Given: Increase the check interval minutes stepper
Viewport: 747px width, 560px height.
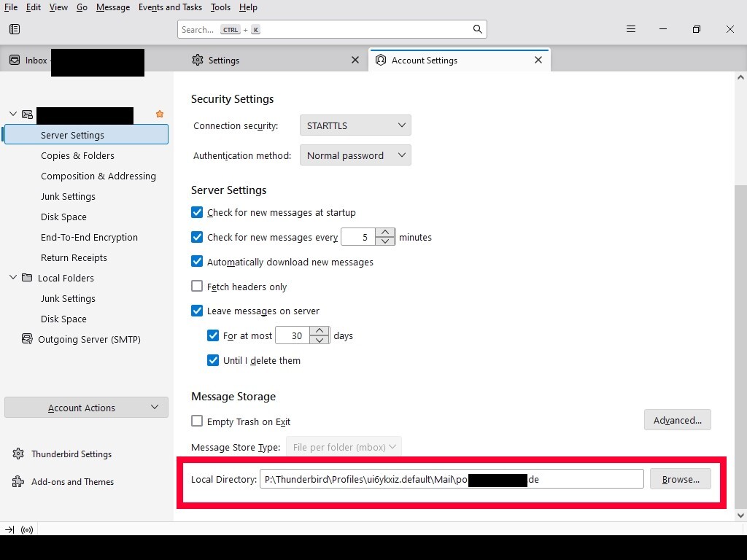Looking at the screenshot, I should coord(385,233).
